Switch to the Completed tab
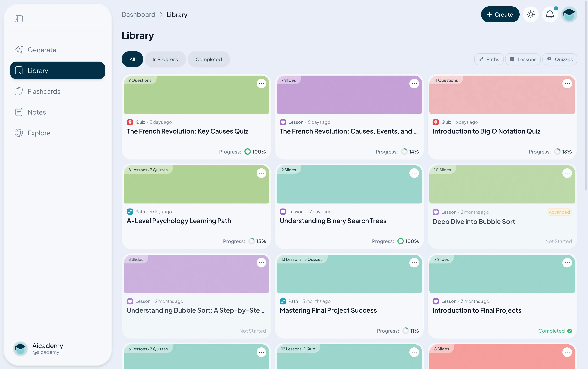The height and width of the screenshot is (369, 588). pos(209,59)
